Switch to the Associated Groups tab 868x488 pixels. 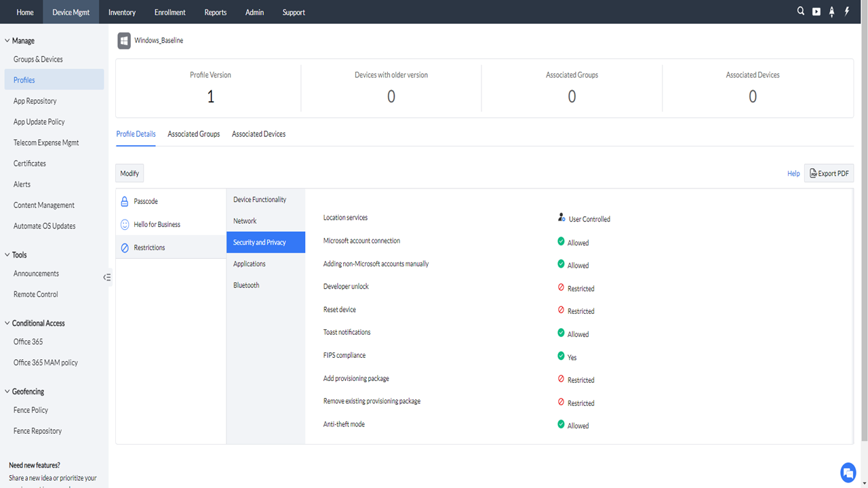[194, 134]
